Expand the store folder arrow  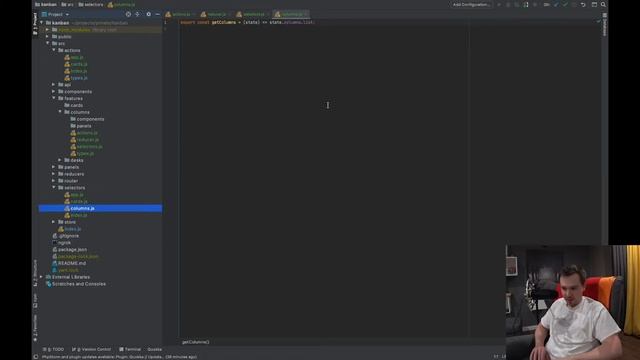coord(54,222)
